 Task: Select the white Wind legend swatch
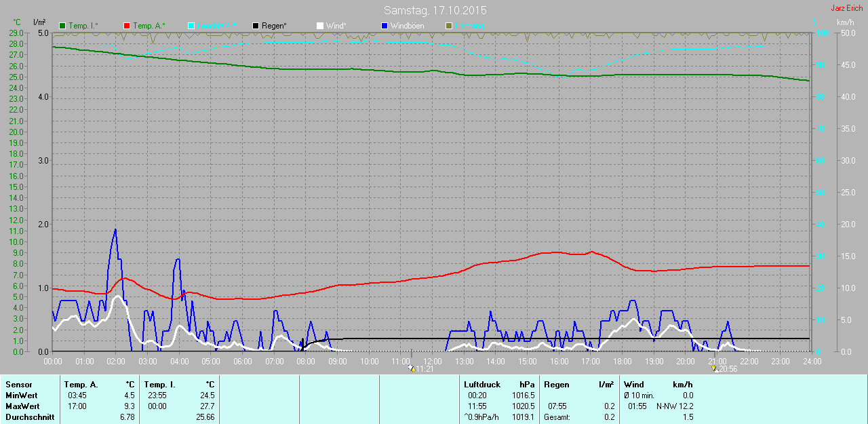pyautogui.click(x=320, y=26)
